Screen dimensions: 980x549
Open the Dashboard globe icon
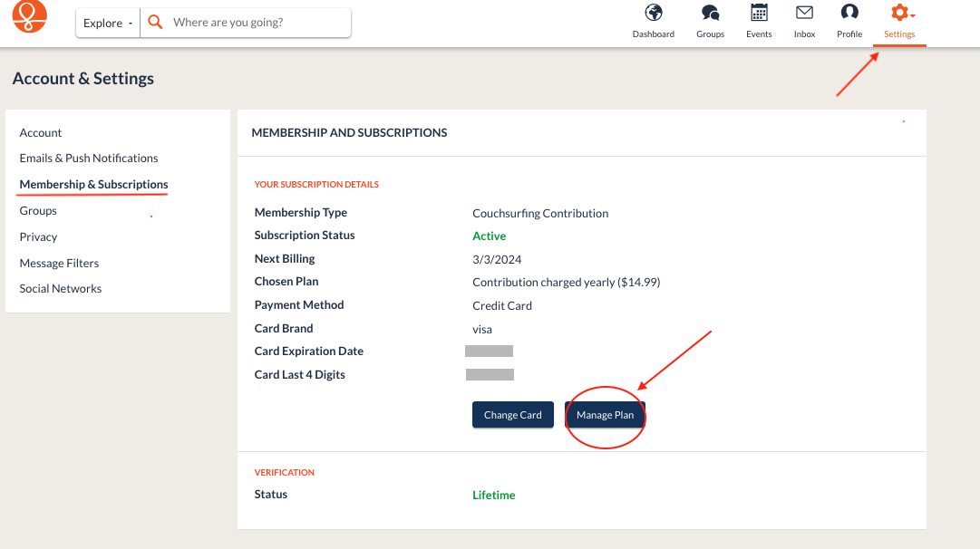tap(654, 13)
